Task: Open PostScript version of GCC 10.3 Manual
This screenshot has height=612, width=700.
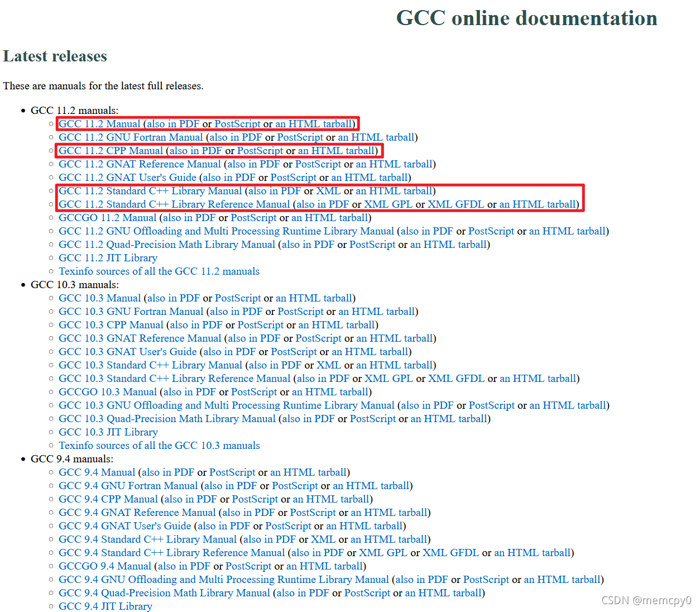Action: coord(238,298)
